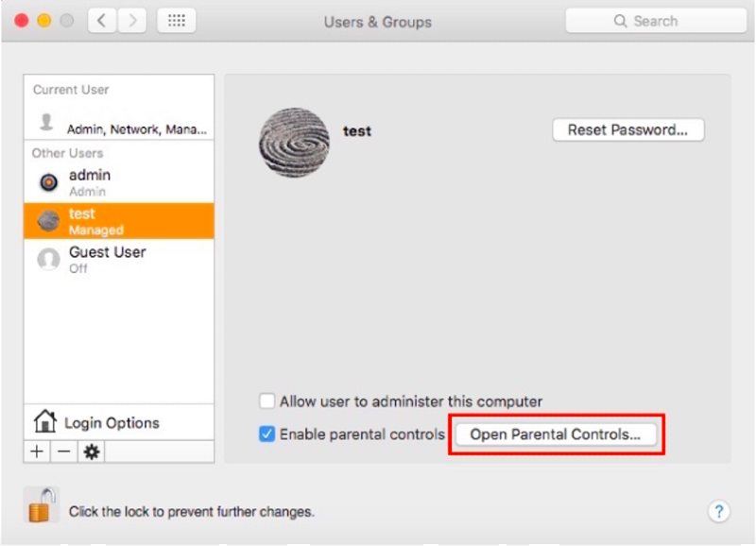Viewport: 756px width, 546px height.
Task: Remove selected user with minus button
Action: tap(63, 452)
